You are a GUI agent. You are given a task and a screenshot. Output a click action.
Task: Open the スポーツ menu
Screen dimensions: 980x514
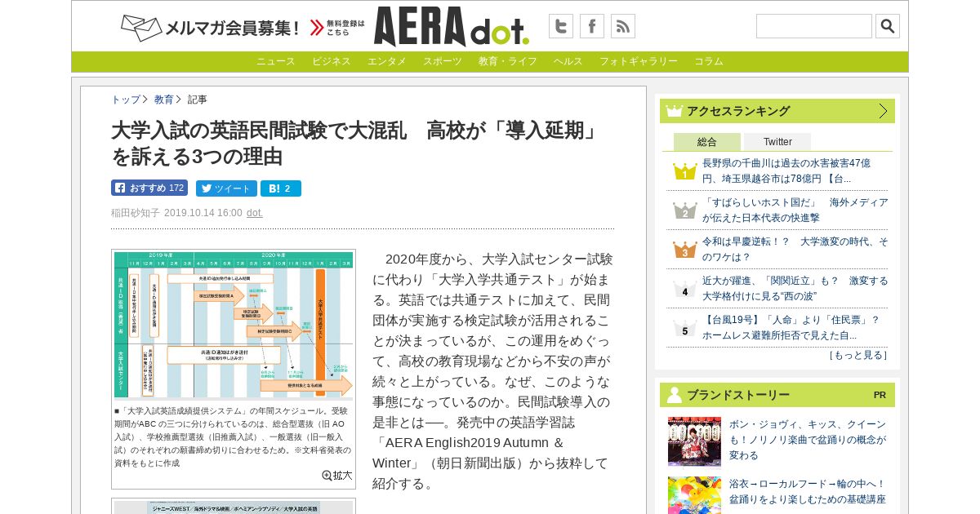(443, 61)
